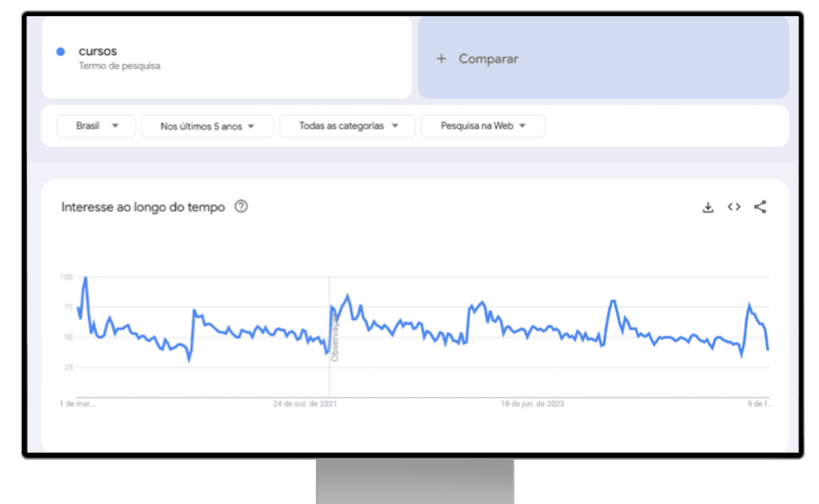Image resolution: width=819 pixels, height=504 pixels.
Task: Click the Termo de pesquisa subtitle
Action: click(119, 66)
